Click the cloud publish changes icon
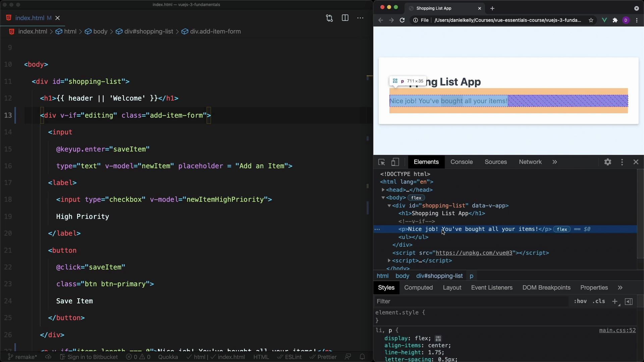The image size is (644, 362). coord(48,357)
